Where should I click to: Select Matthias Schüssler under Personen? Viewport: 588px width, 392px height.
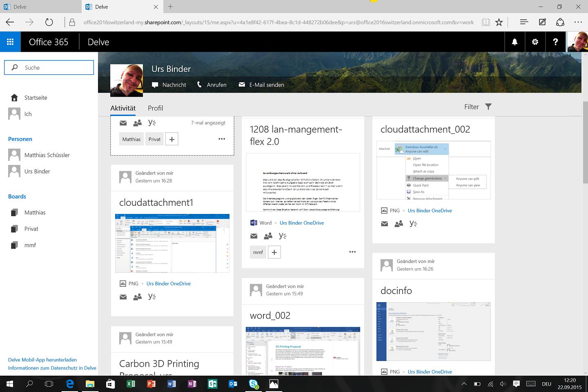click(x=47, y=155)
